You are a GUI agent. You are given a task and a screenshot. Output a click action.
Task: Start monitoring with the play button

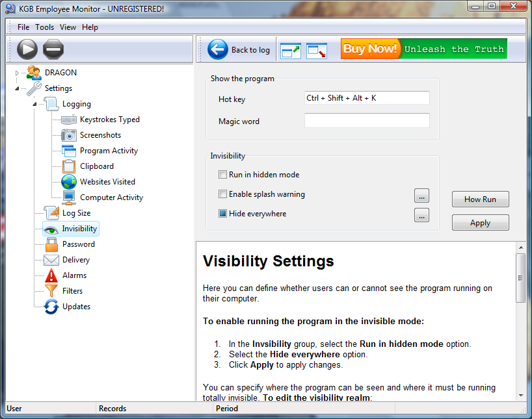[x=27, y=49]
